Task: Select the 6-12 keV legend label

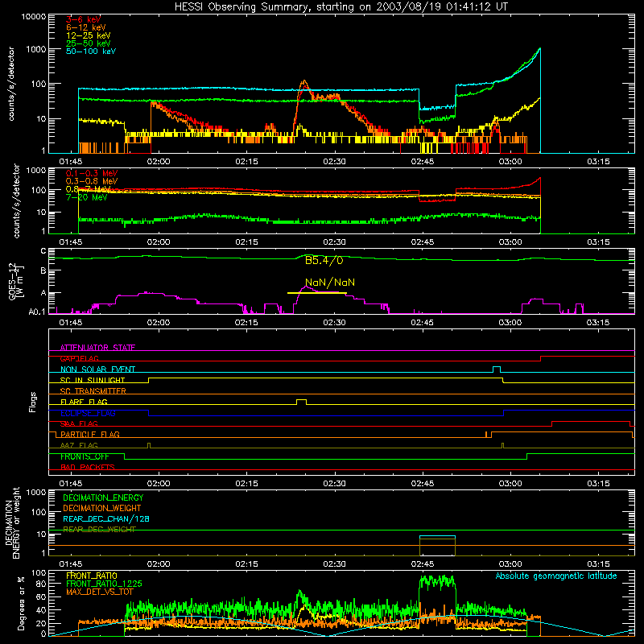Action: click(x=85, y=27)
